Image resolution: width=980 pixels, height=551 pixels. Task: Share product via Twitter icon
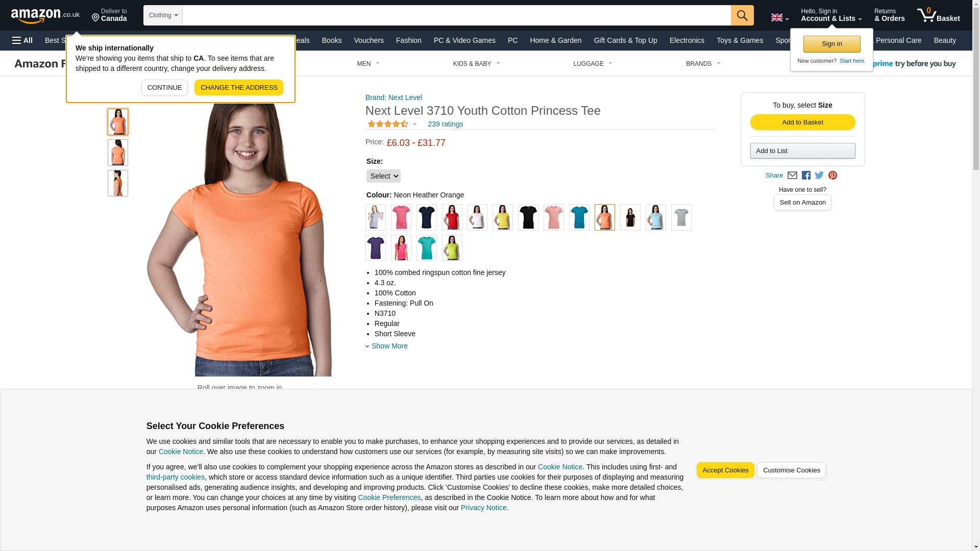tap(819, 176)
